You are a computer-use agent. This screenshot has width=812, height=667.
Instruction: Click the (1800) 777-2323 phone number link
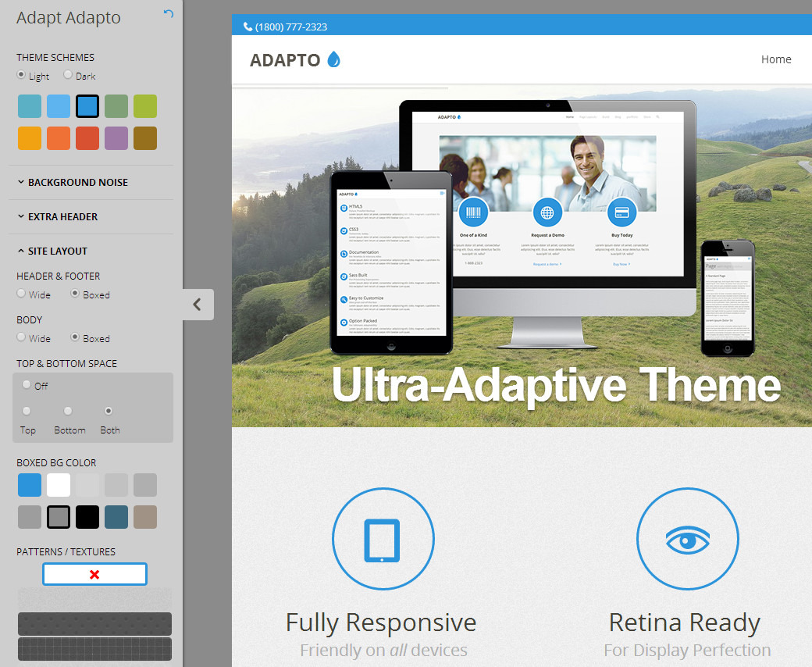(x=290, y=27)
